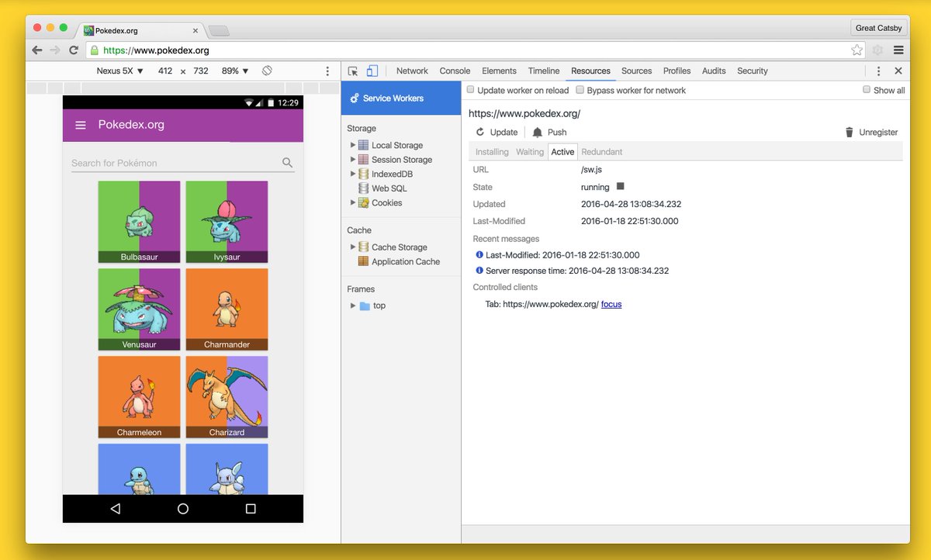The height and width of the screenshot is (560, 931).
Task: Open Chrome hamburger menu
Action: [x=898, y=50]
